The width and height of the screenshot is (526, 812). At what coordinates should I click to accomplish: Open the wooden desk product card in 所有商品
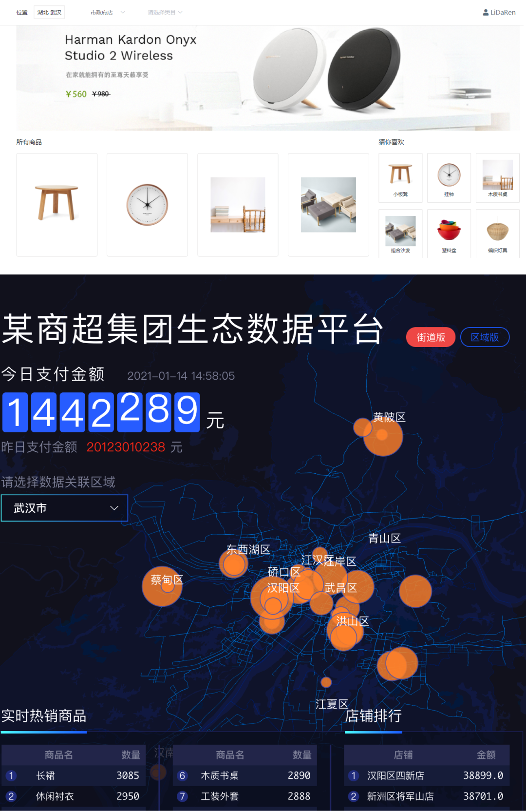[x=238, y=205]
